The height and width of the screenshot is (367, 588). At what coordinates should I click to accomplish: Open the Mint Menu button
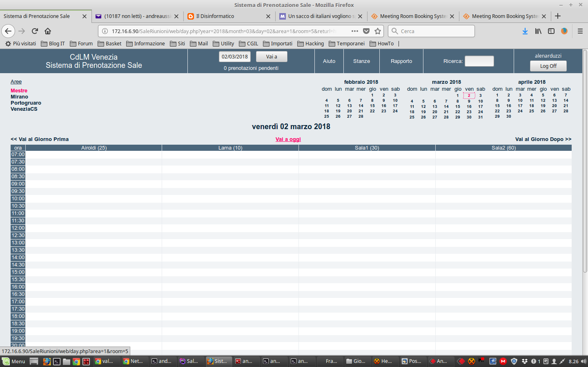14,361
